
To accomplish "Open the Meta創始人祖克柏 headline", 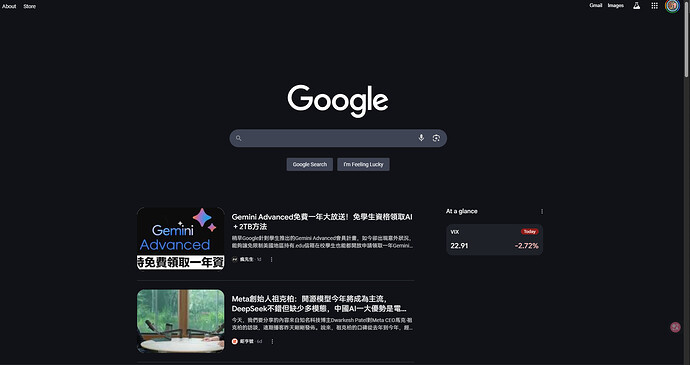I will click(319, 304).
